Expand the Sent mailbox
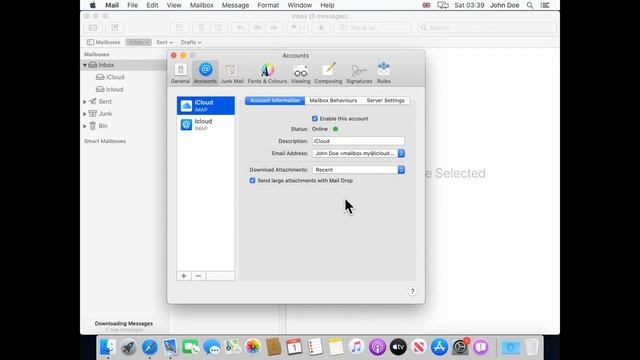The width and height of the screenshot is (640, 360). [x=85, y=101]
